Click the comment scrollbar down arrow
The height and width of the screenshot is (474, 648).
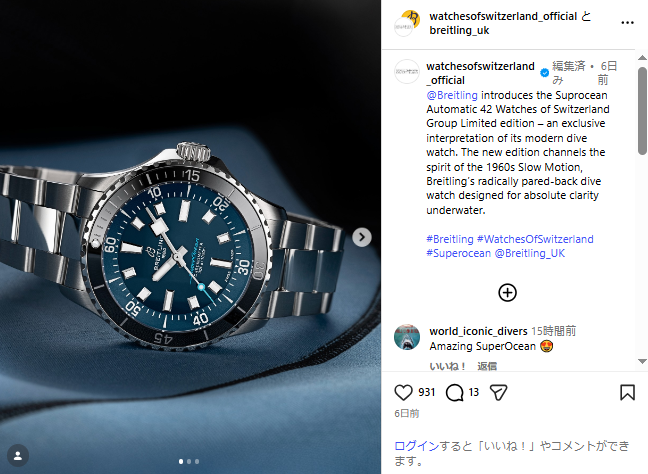coord(642,361)
